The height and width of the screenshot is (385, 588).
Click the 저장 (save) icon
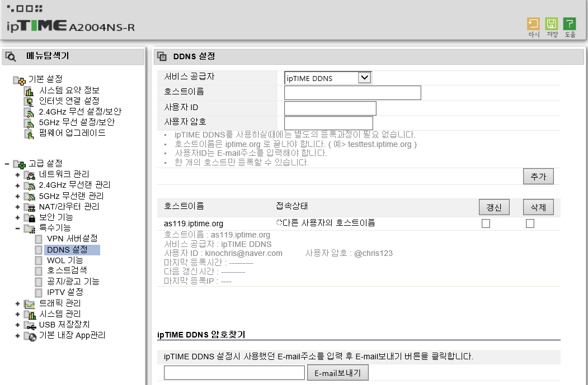(551, 24)
